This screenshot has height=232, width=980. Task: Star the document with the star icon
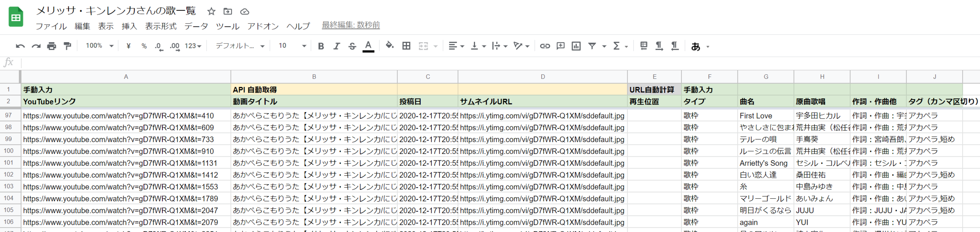[211, 11]
